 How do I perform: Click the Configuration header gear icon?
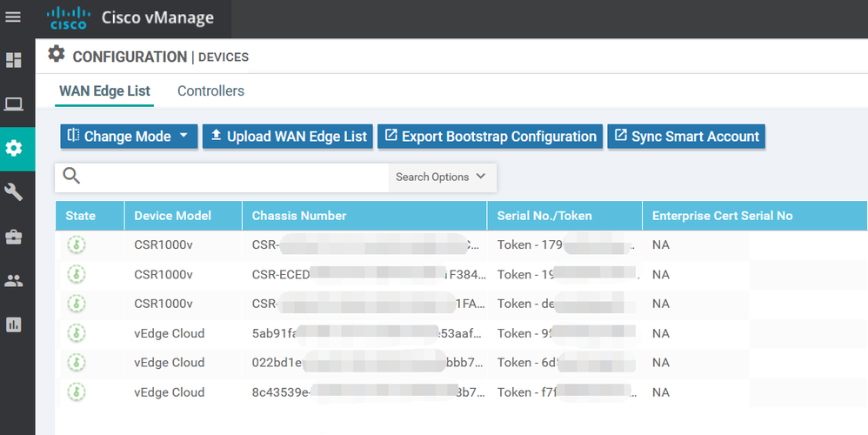tap(56, 54)
